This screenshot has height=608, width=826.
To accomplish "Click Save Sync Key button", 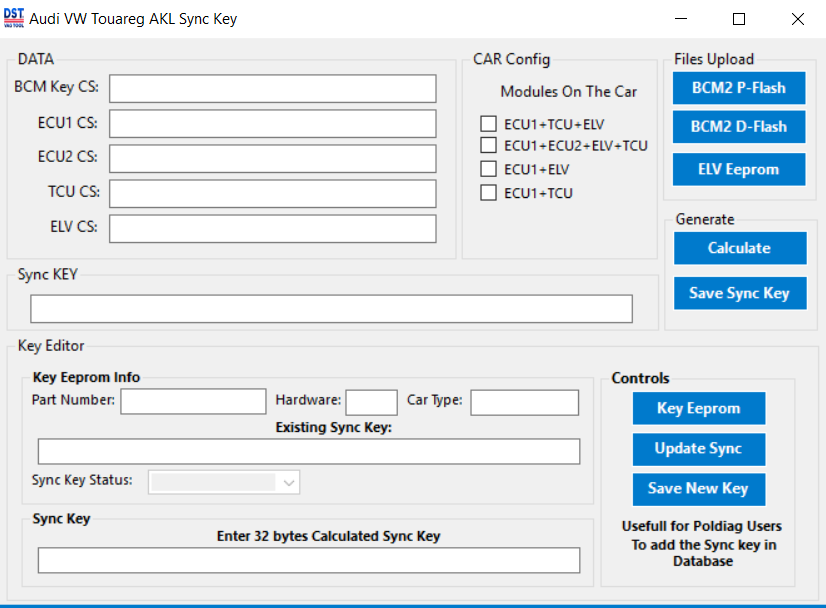I will (740, 293).
